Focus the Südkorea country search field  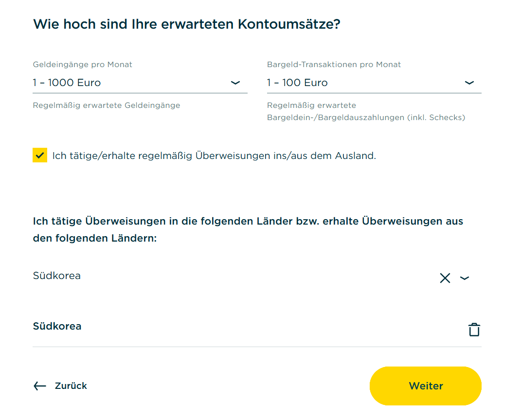click(233, 276)
